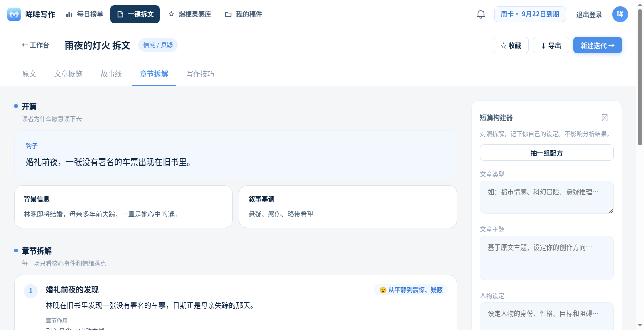Click 退出登录 to log out
The width and height of the screenshot is (644, 330).
(x=589, y=15)
